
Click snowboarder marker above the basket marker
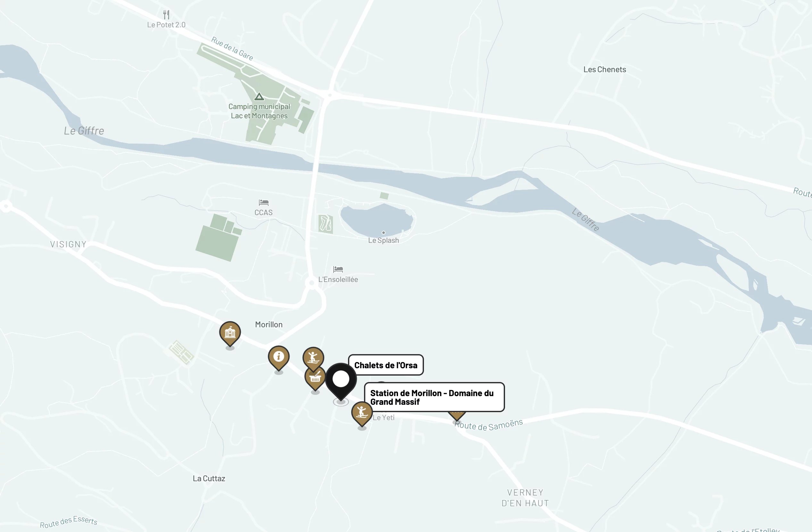coord(313,358)
